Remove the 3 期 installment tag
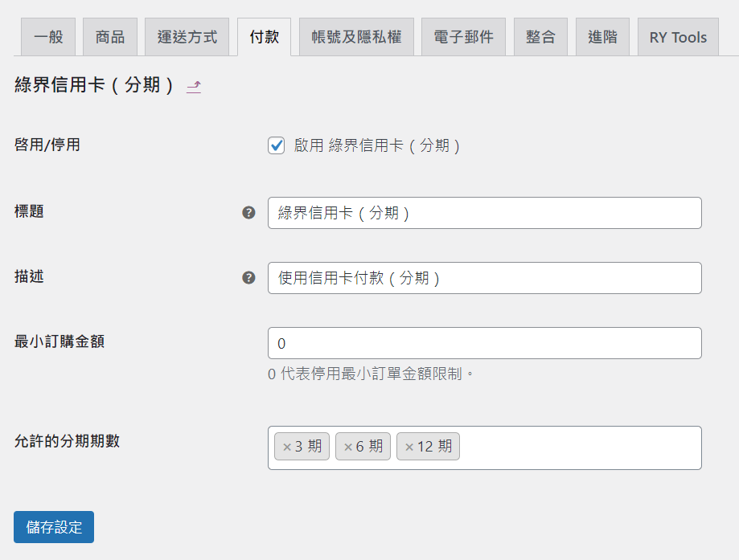The width and height of the screenshot is (739, 560). (x=286, y=447)
